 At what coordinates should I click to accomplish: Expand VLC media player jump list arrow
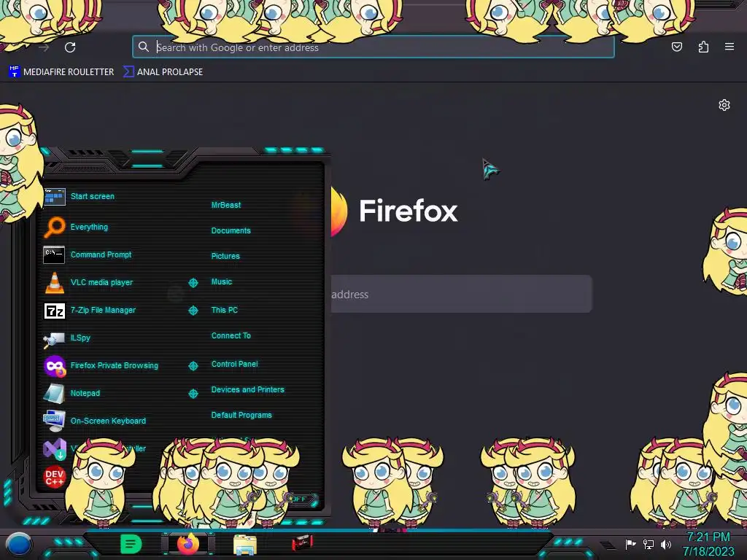(x=193, y=283)
